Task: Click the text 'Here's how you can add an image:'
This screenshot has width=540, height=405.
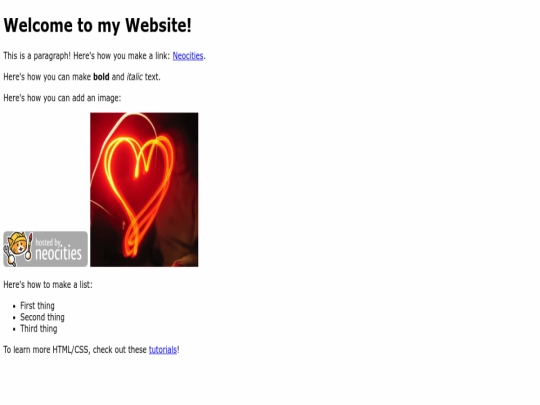Action: [62, 98]
